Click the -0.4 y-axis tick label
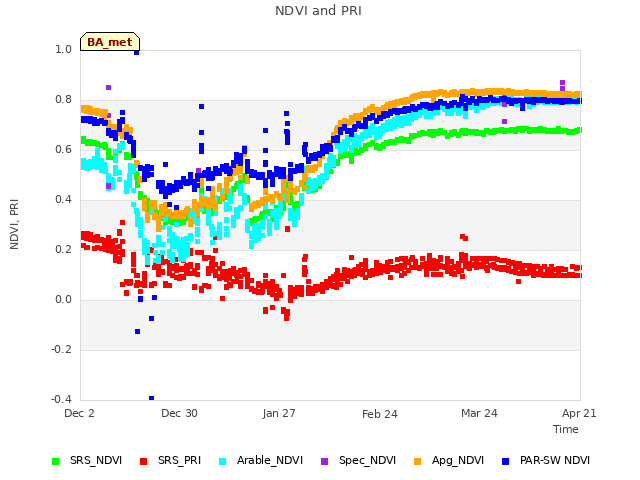Image resolution: width=640 pixels, height=480 pixels. point(61,399)
